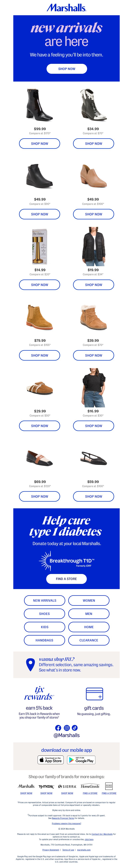Click the top banner SHOP NOW button
This screenshot has height=868, width=133.
(x=66, y=69)
